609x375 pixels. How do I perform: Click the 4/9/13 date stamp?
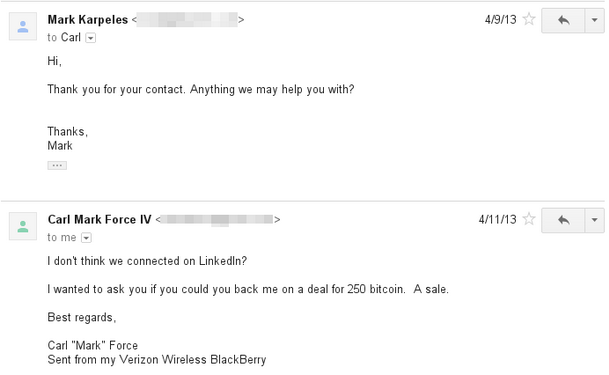click(x=501, y=19)
